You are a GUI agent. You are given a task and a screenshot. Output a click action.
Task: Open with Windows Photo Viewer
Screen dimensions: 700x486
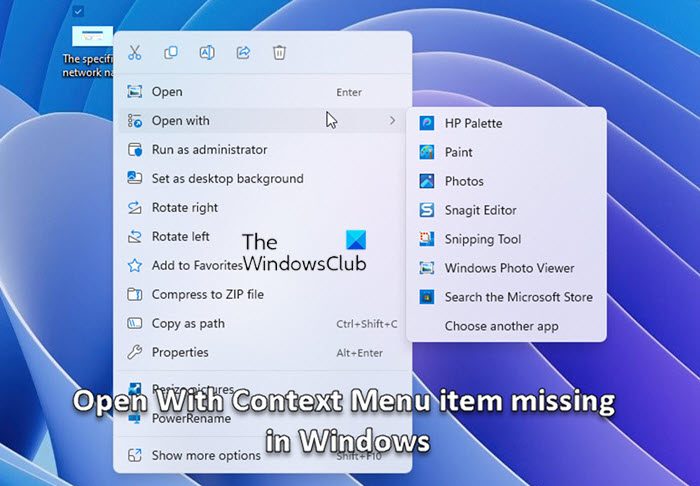(x=506, y=268)
